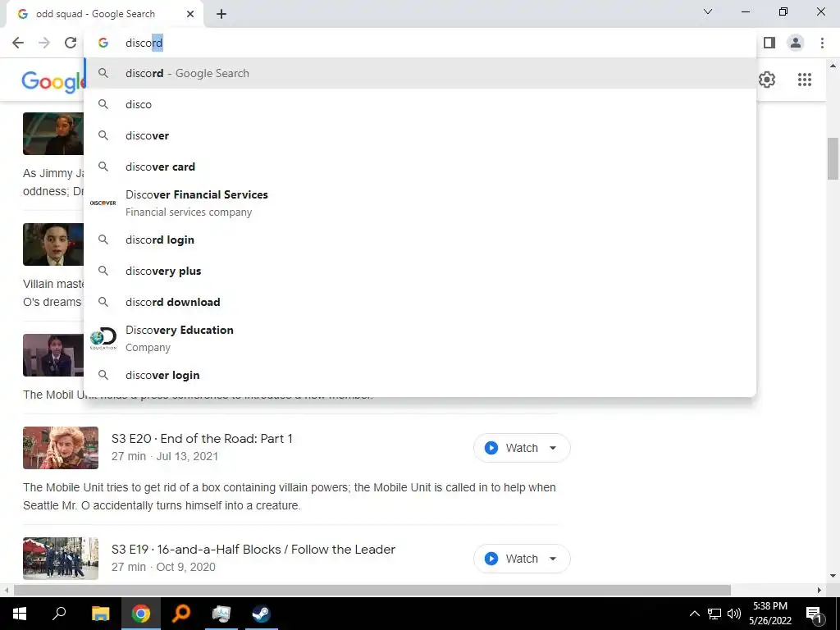Open the Steam icon in the taskbar
This screenshot has width=840, height=630.
(x=262, y=614)
